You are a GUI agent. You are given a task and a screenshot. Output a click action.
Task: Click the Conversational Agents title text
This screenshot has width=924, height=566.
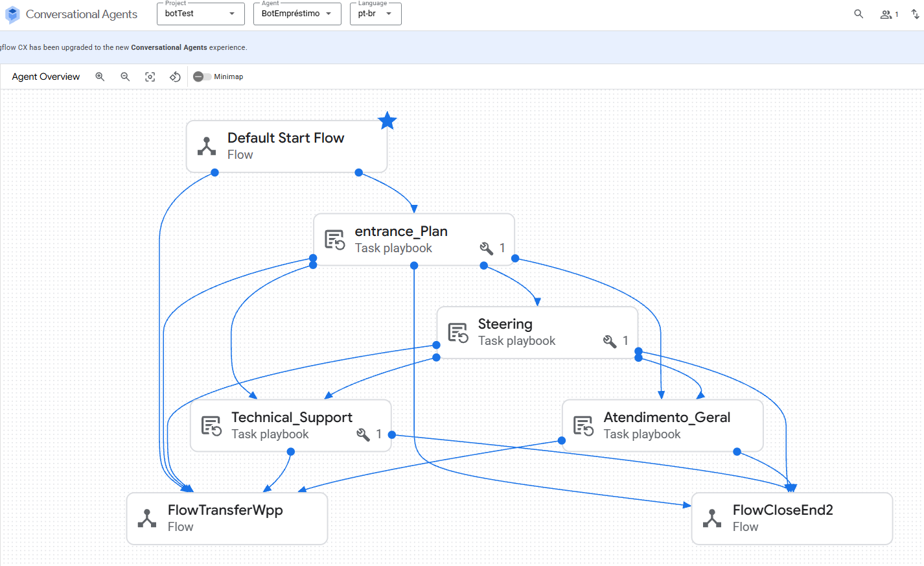pyautogui.click(x=82, y=14)
